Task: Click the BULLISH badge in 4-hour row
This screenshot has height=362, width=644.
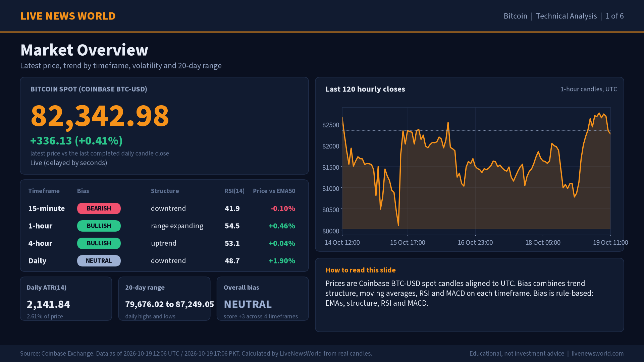Action: coord(99,243)
